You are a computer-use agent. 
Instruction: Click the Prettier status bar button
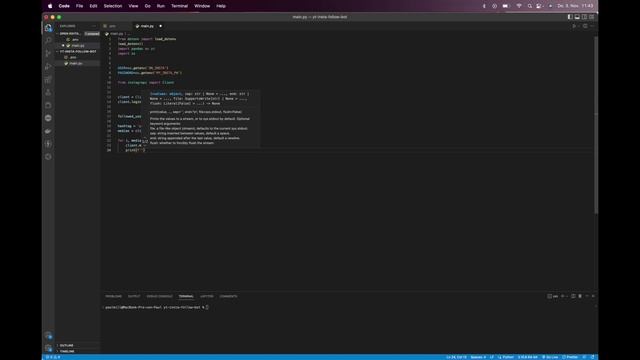coord(570,357)
